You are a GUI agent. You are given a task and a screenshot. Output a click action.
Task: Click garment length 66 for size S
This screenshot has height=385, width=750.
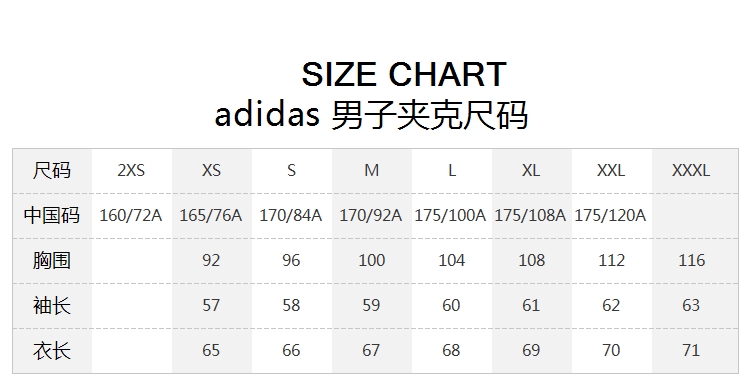pos(291,350)
